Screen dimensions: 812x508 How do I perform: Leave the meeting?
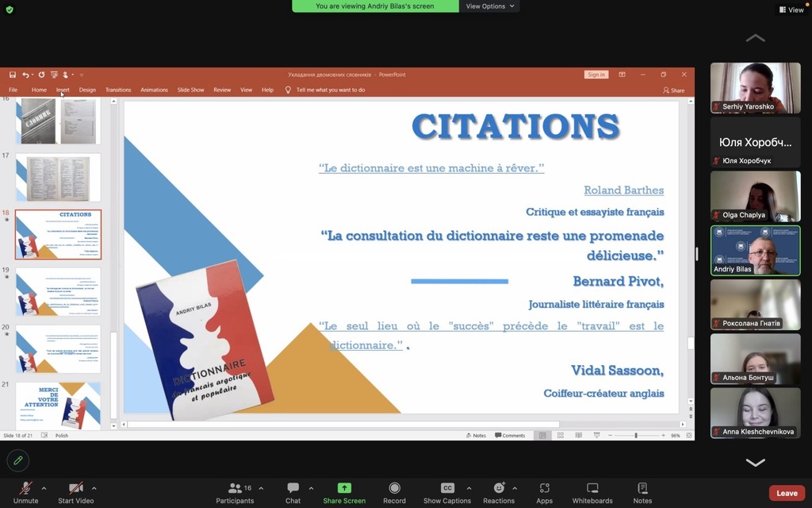787,493
